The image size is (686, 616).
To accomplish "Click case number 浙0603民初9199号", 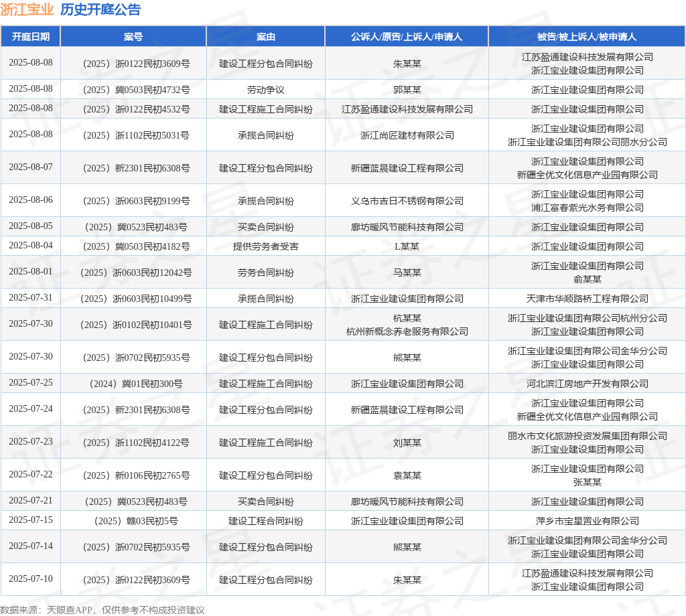I will [137, 201].
